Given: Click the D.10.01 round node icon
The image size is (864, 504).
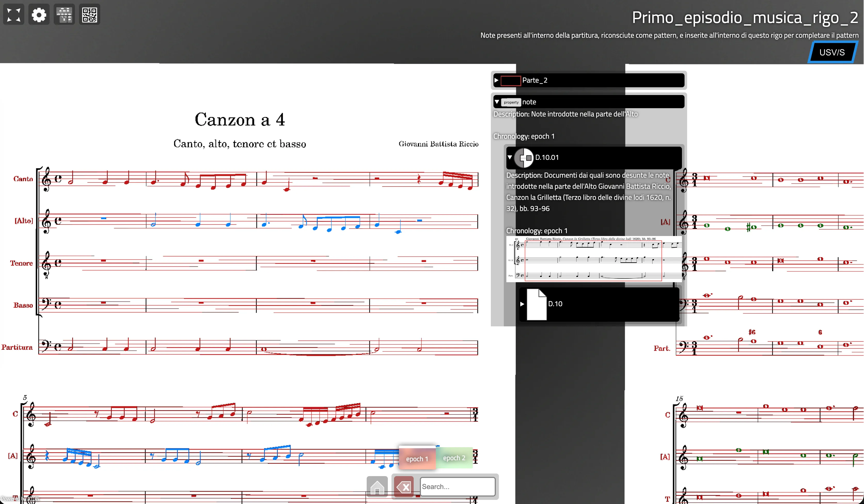Looking at the screenshot, I should [x=524, y=158].
